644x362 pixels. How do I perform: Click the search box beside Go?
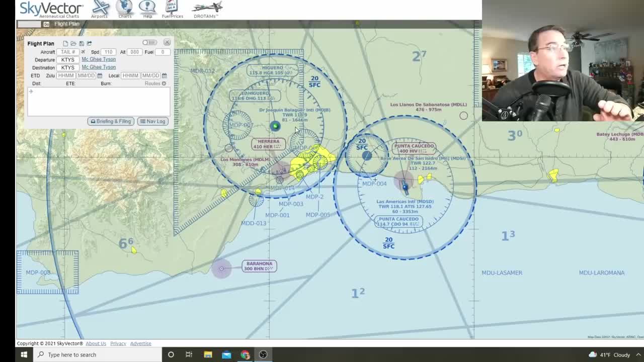click(x=29, y=24)
